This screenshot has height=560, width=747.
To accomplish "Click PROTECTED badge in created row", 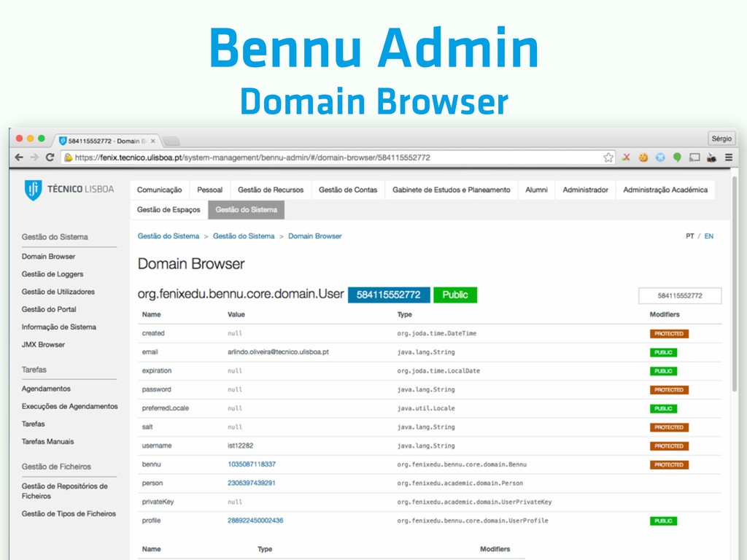I will (669, 334).
